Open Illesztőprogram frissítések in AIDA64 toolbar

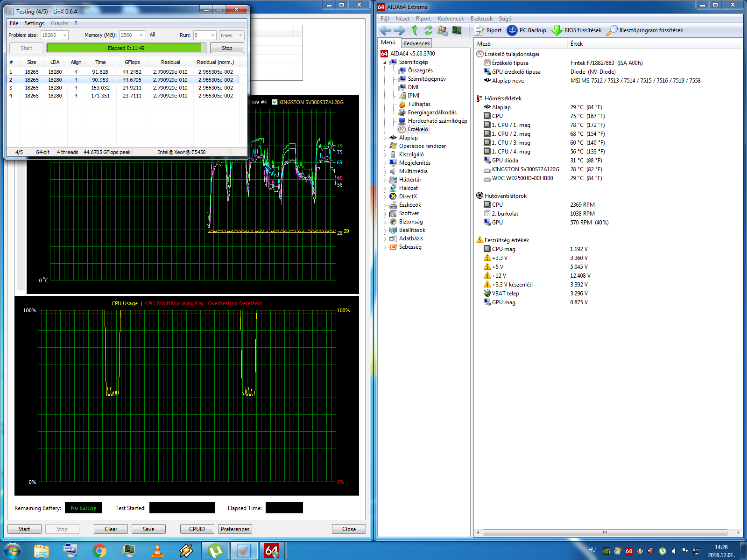pos(645,30)
